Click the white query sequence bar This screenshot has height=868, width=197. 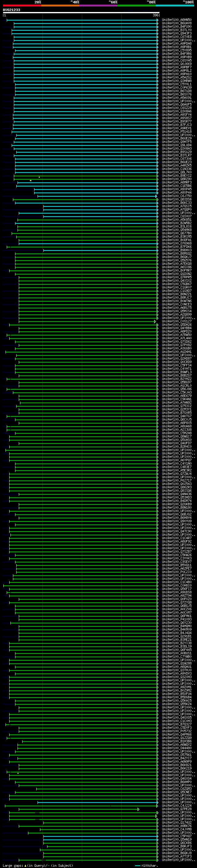(81, 13)
